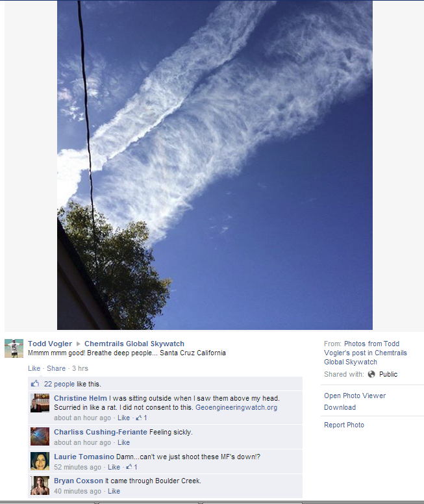This screenshot has height=504, width=424.
Task: Report Photo
Action: [344, 425]
